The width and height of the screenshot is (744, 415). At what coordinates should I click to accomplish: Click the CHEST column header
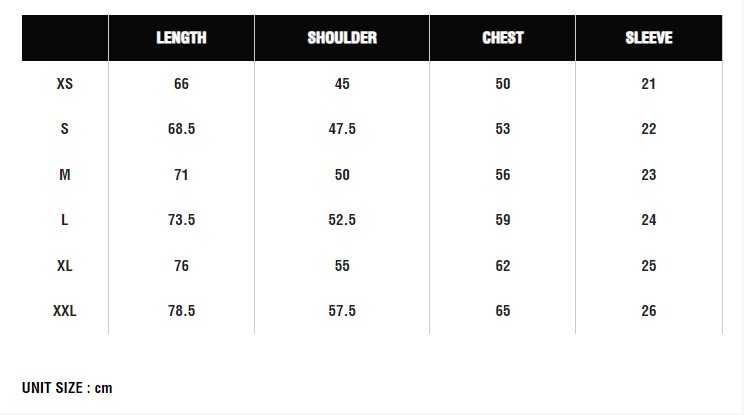click(x=502, y=38)
